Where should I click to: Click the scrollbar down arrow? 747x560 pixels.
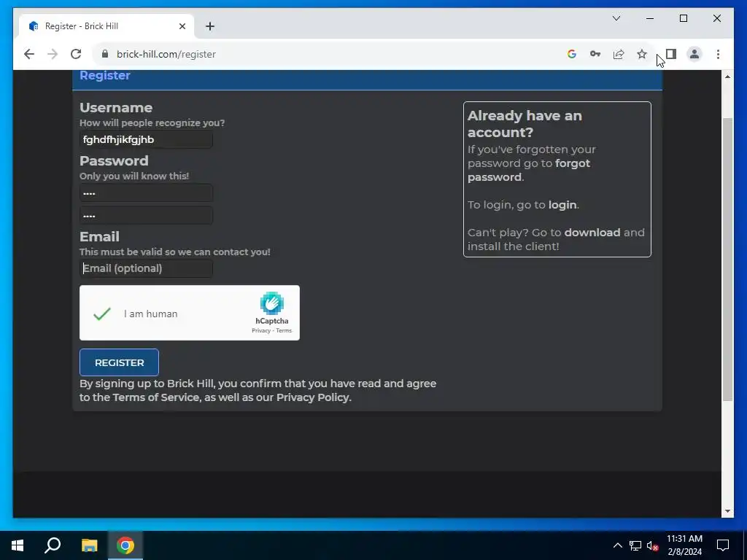pyautogui.click(x=727, y=511)
